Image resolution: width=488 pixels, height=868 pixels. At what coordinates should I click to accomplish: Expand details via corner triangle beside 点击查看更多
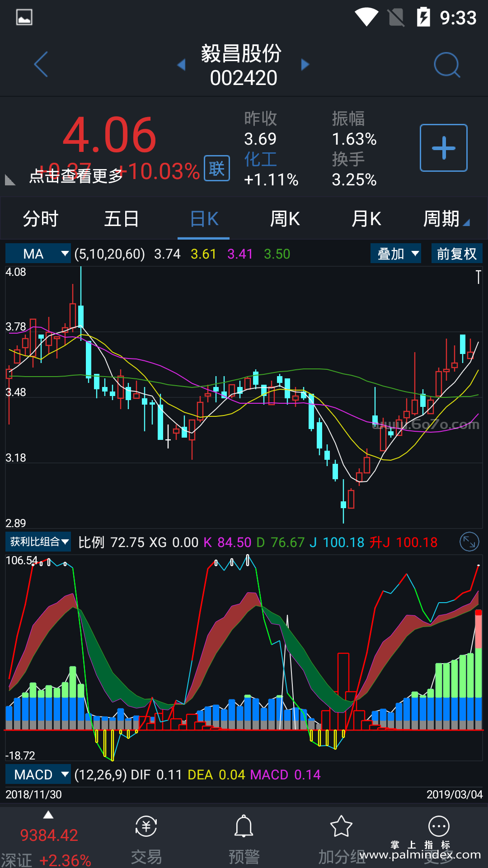coord(10,179)
